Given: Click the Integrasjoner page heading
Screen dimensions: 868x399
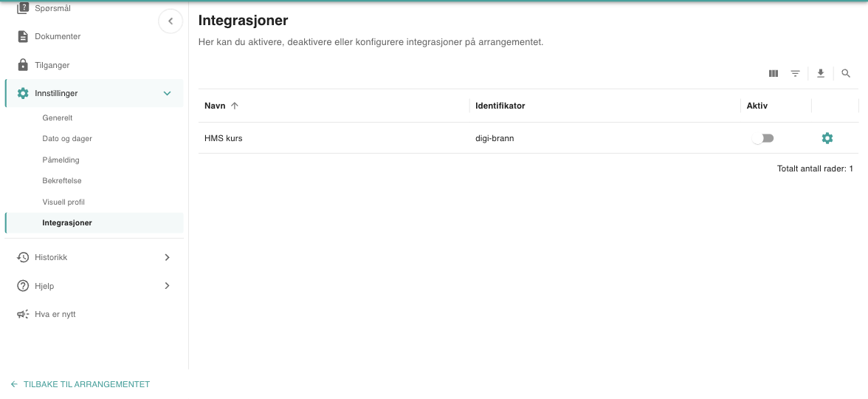Looking at the screenshot, I should pos(243,21).
